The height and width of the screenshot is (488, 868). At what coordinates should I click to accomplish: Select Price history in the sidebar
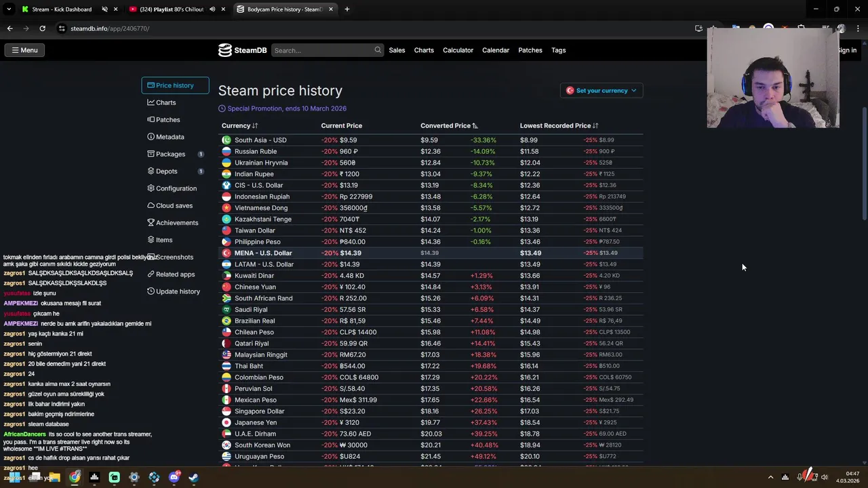(175, 85)
